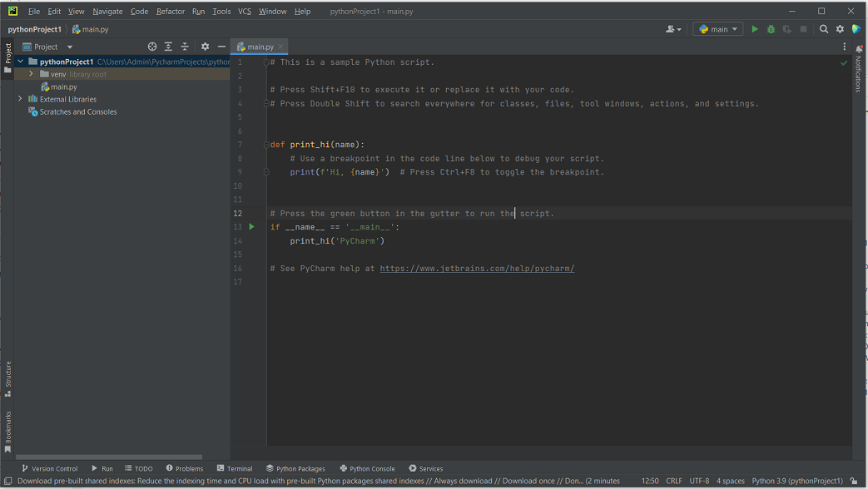The width and height of the screenshot is (868, 489).
Task: Open the VCS menu
Action: click(244, 12)
